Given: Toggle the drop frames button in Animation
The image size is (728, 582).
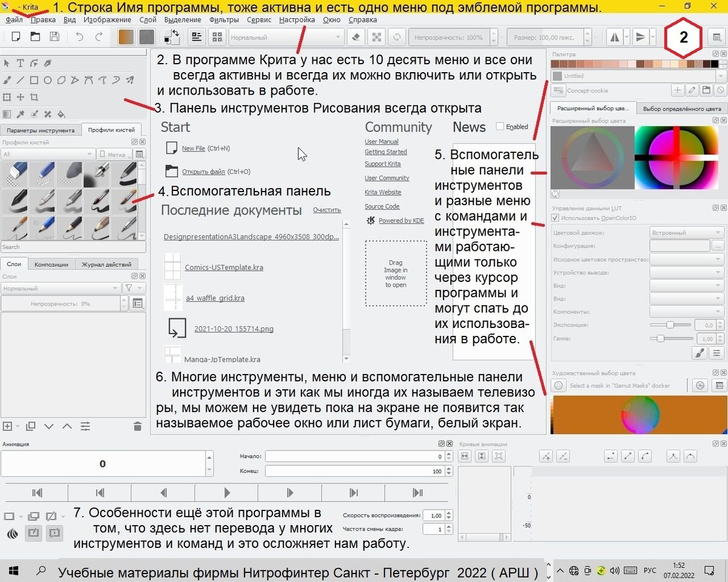Looking at the screenshot, I should tap(54, 533).
